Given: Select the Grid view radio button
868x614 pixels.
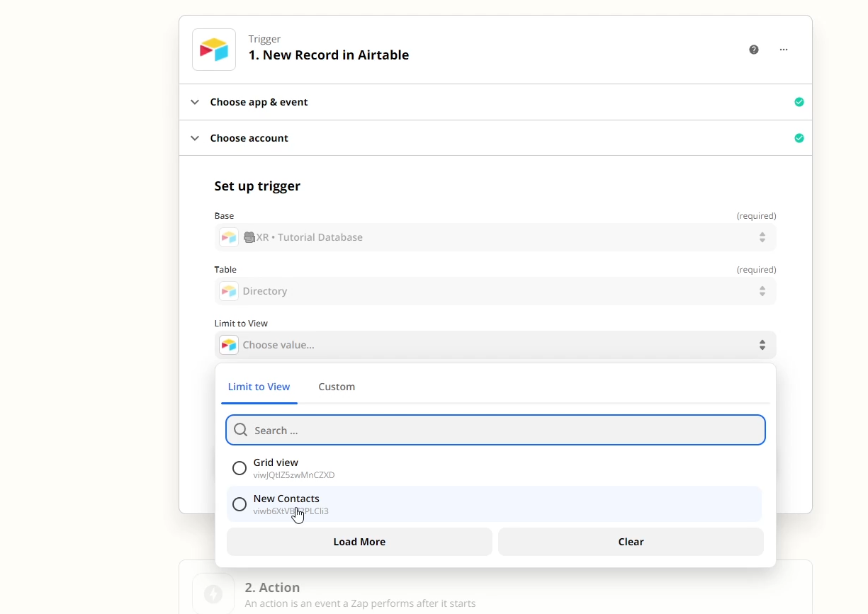Looking at the screenshot, I should [x=239, y=468].
